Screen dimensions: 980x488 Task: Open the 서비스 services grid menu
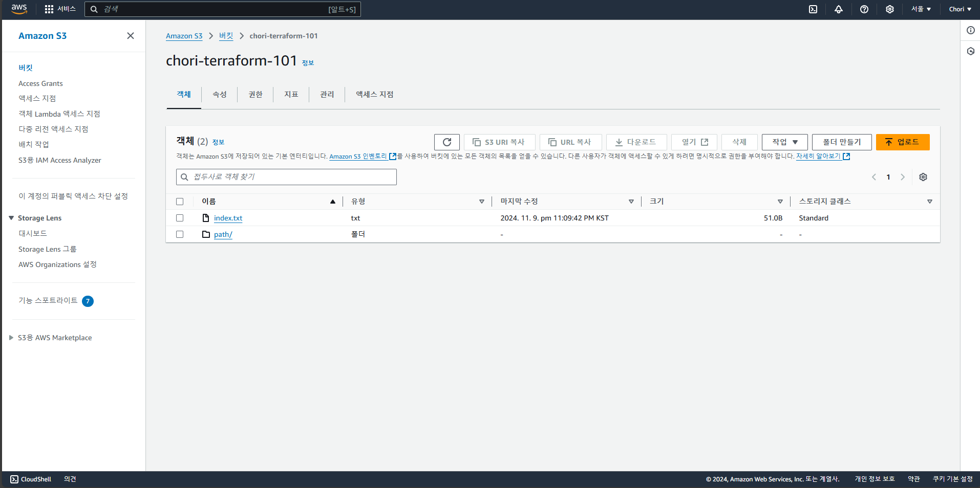pyautogui.click(x=60, y=9)
